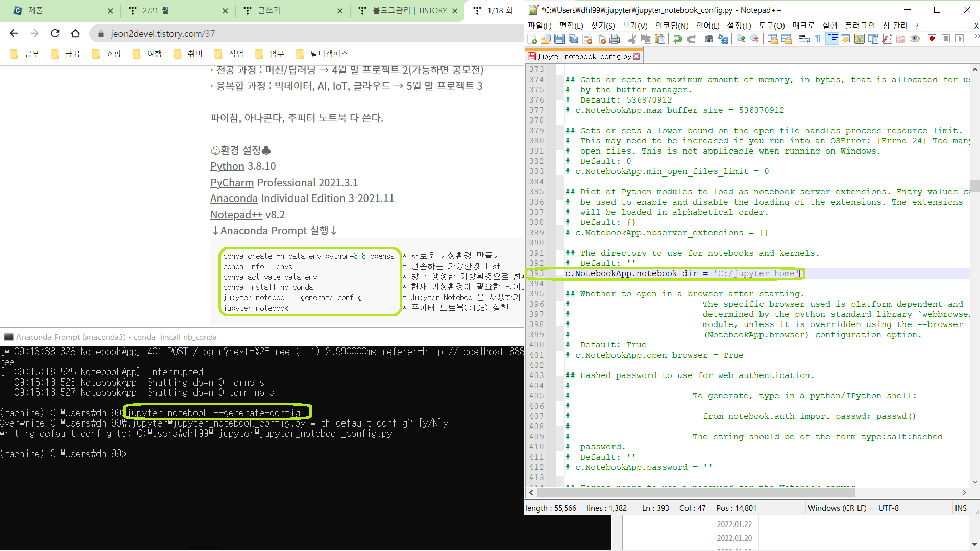Click the New file icon in Notepad++

[x=532, y=39]
